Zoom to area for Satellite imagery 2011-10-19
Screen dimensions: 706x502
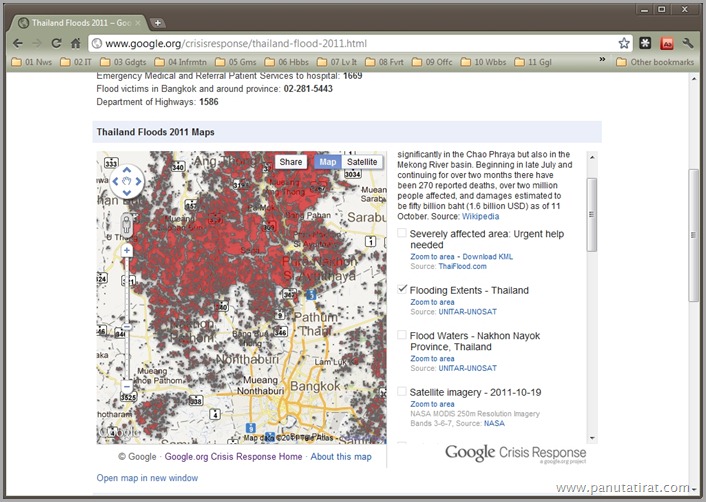[432, 404]
